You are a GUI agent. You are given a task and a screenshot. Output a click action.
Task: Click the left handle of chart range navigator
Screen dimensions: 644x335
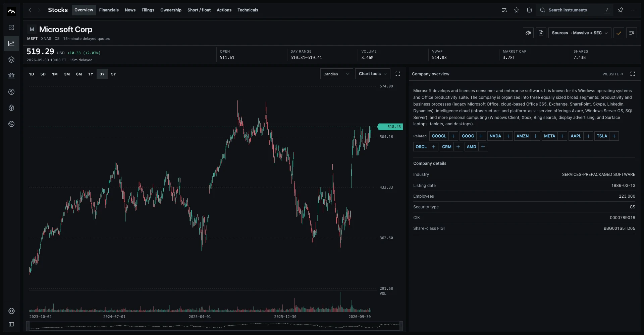tap(28, 326)
